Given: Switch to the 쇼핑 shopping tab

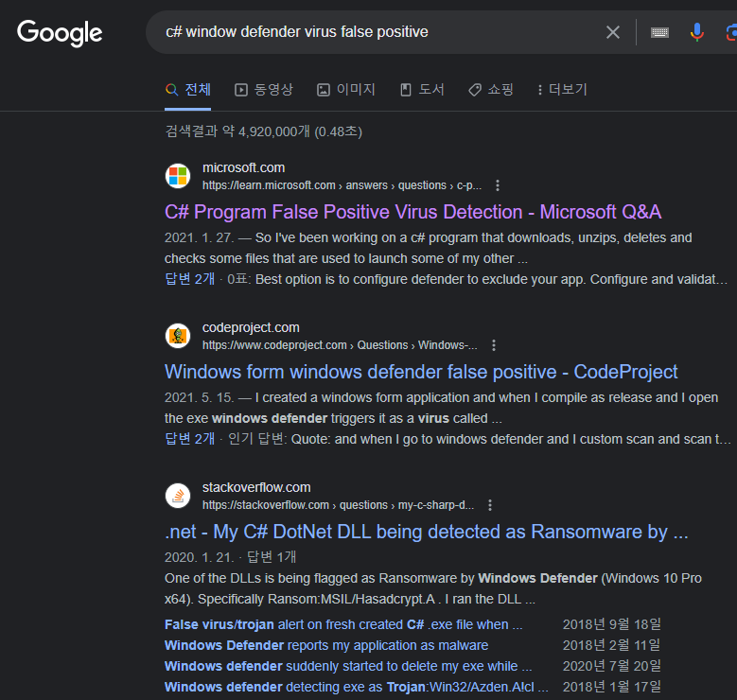Looking at the screenshot, I should click(491, 89).
